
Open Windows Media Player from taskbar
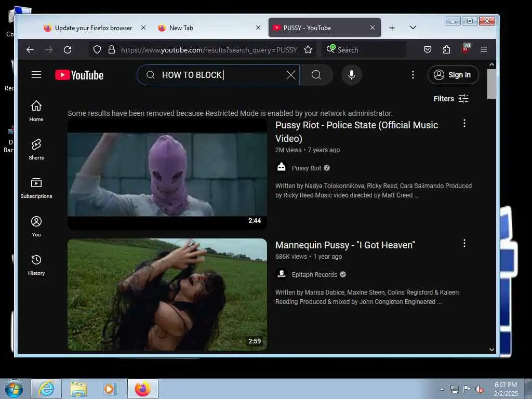click(x=110, y=389)
